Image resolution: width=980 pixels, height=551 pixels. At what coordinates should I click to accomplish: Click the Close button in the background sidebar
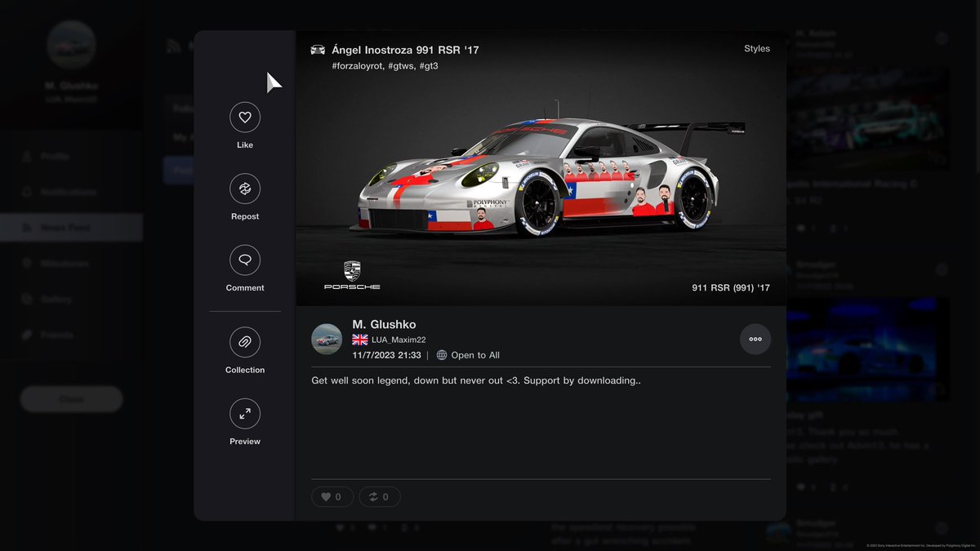(x=71, y=399)
